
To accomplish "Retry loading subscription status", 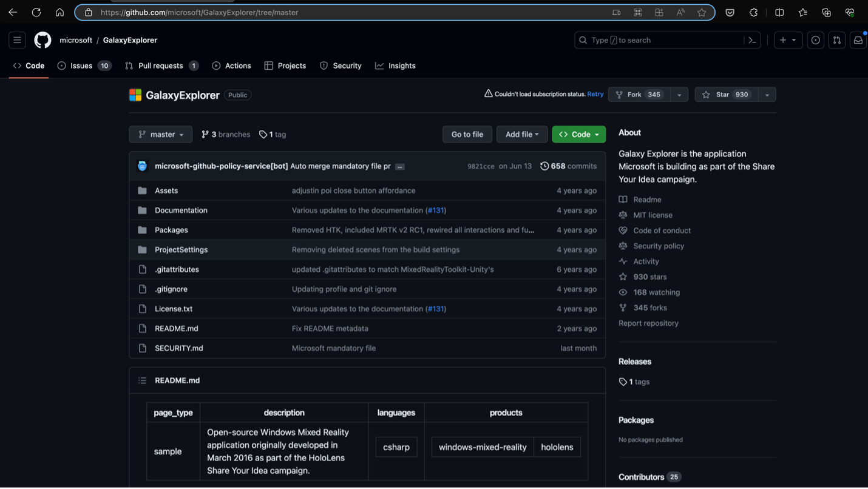I will coord(595,95).
